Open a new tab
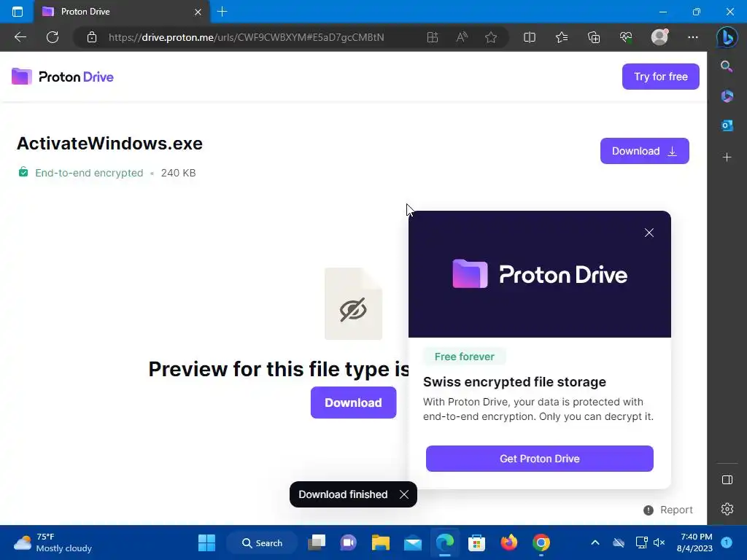 [x=222, y=12]
